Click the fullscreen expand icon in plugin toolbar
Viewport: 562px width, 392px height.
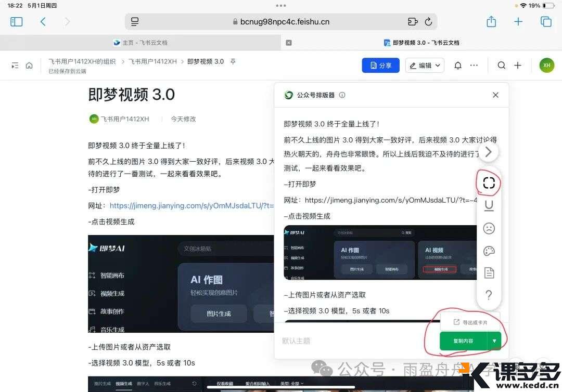click(x=489, y=182)
